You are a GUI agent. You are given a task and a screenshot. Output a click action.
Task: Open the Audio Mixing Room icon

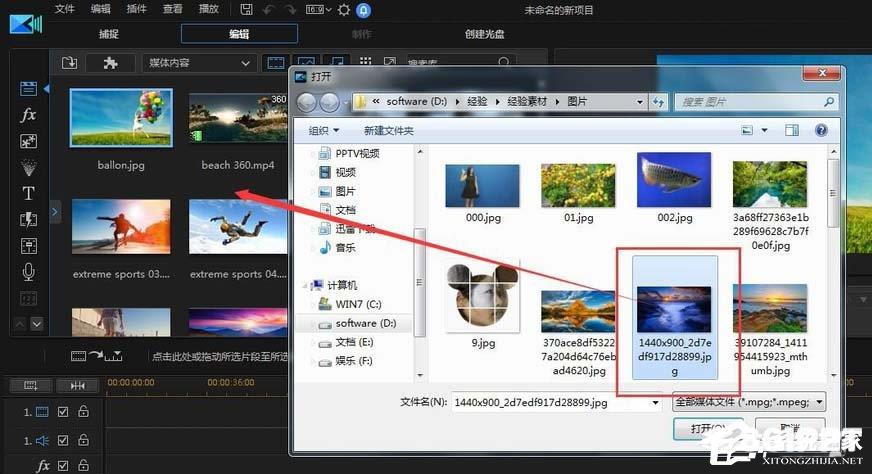click(x=28, y=245)
